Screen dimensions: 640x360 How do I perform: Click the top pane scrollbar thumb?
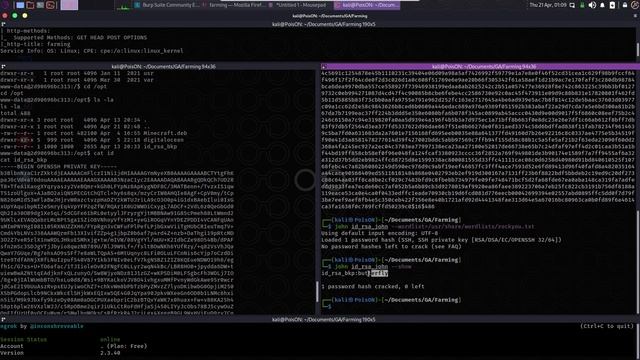tap(638, 49)
